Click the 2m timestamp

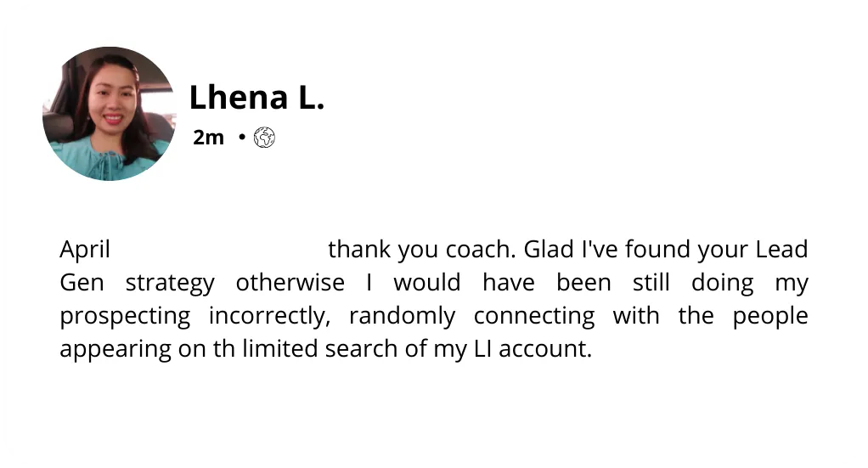point(209,138)
